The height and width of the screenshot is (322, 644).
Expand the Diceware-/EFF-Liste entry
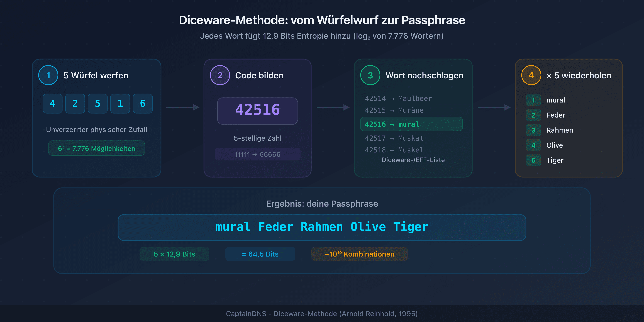pyautogui.click(x=413, y=160)
